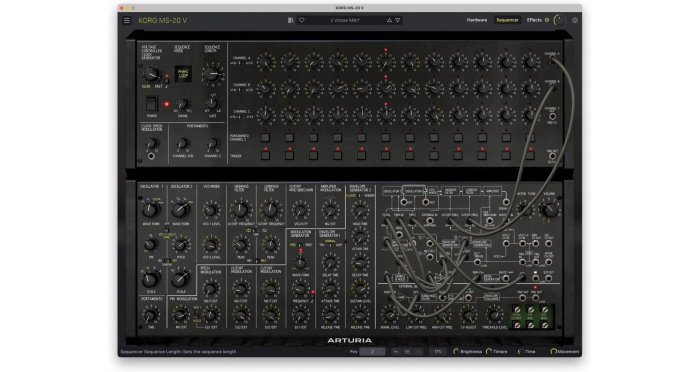Toggle Channel C voltage range switch
The image size is (700, 372).
[x=240, y=117]
